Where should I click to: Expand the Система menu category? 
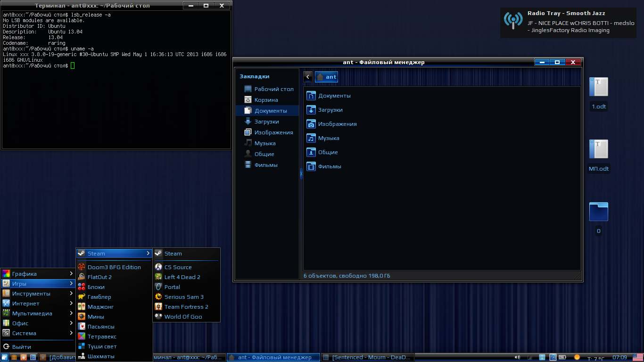tap(38, 333)
